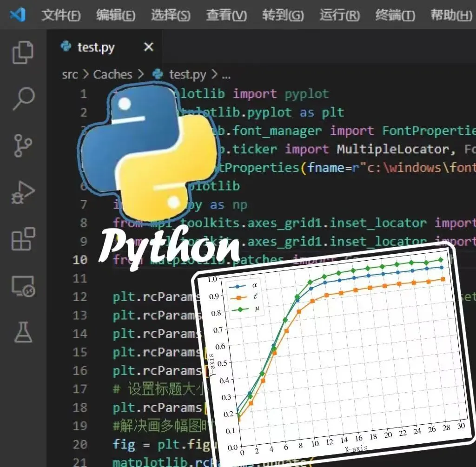Screen dimensions: 476x467
Task: Click line number 11 in gutter
Action: coord(80,278)
